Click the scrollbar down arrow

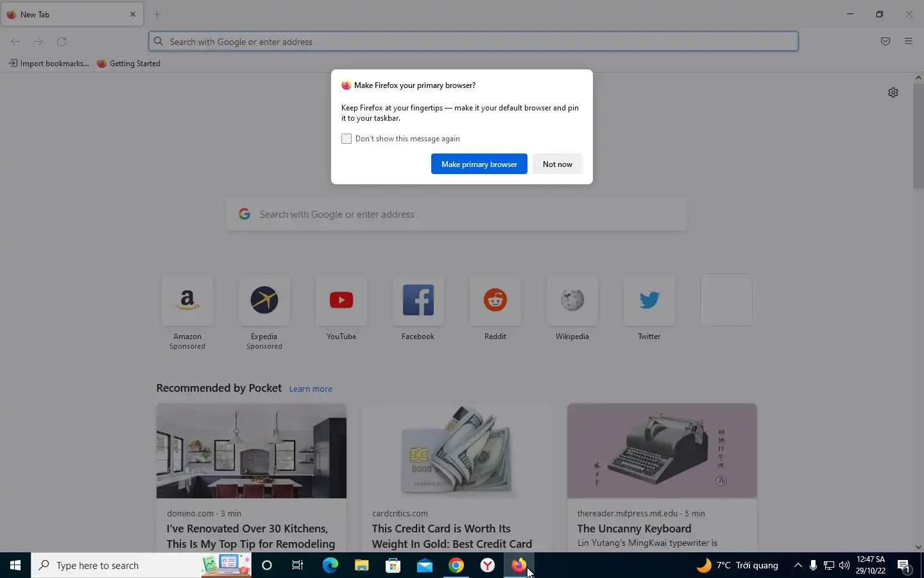pos(918,547)
